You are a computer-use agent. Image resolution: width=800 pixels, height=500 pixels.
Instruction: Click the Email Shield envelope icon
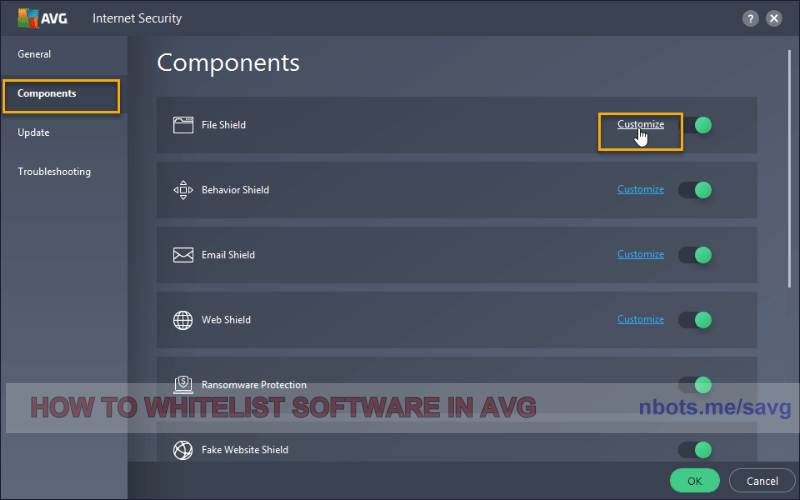183,255
